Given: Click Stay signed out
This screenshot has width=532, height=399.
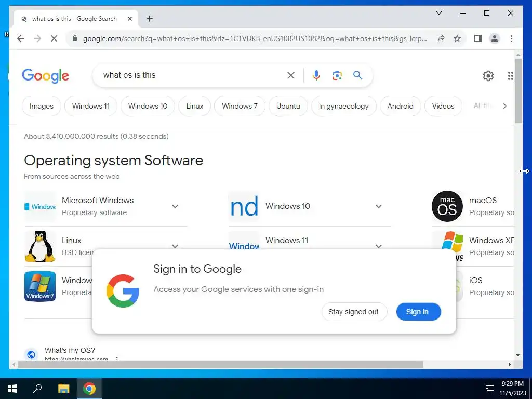Looking at the screenshot, I should (x=354, y=312).
